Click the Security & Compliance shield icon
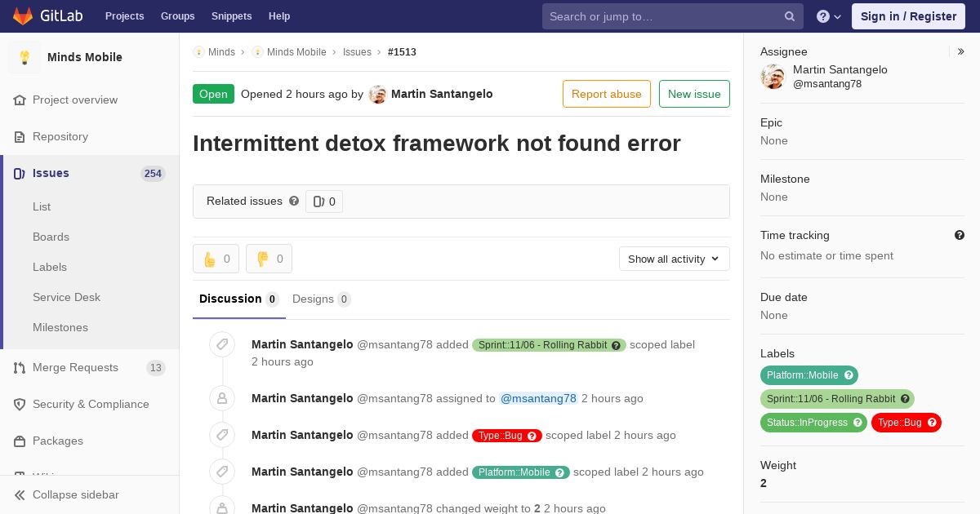This screenshot has width=980, height=514. pos(20,404)
